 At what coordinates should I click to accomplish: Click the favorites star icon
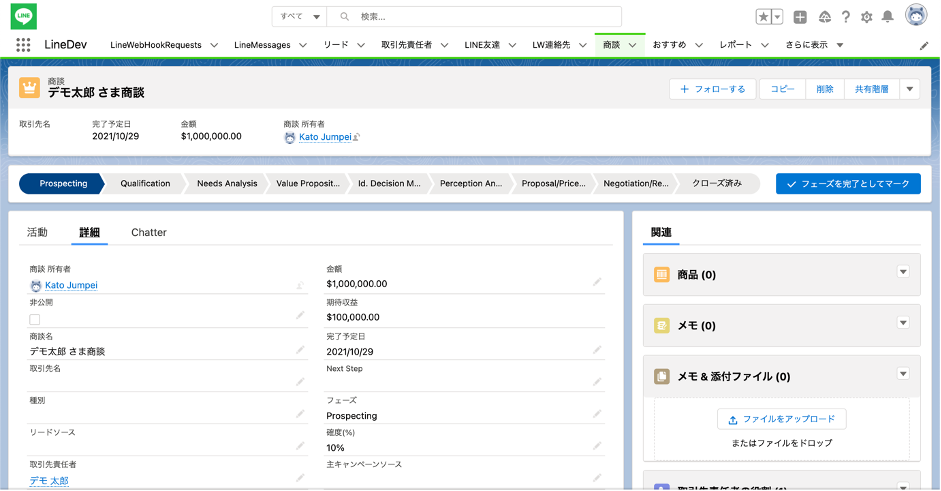[x=763, y=17]
